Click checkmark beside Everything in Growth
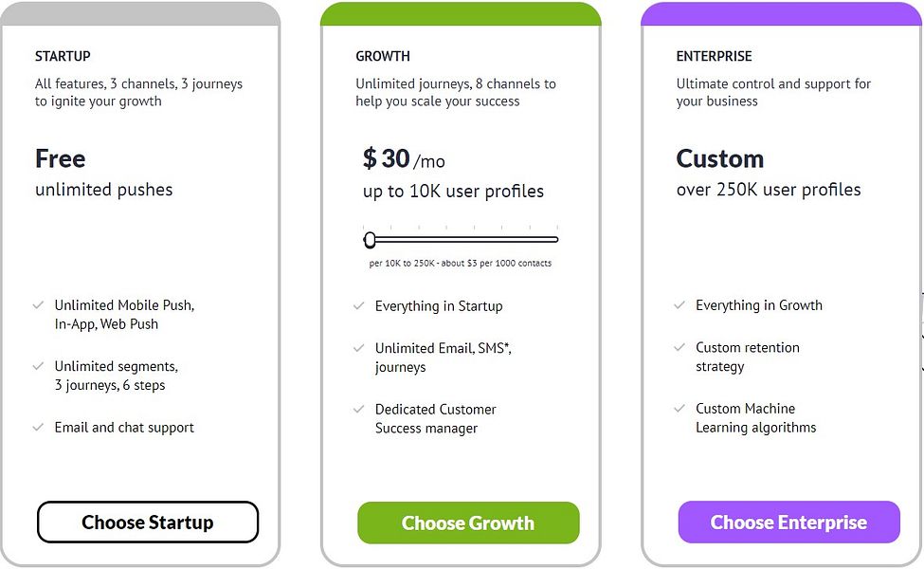Viewport: 924px width, 569px height. point(679,305)
